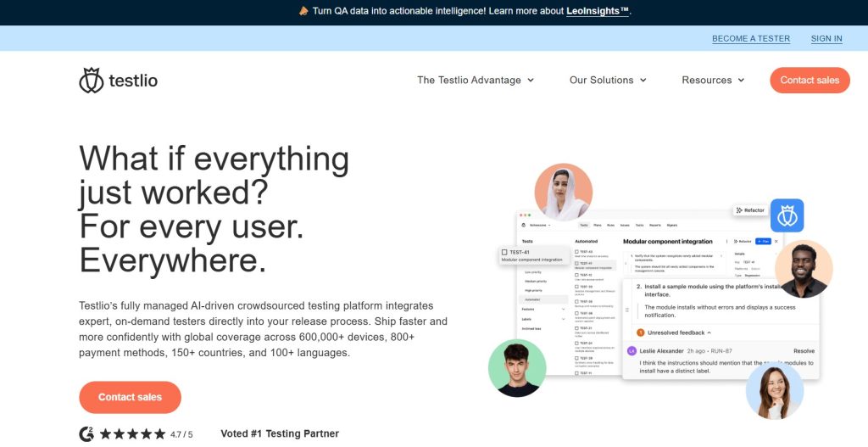This screenshot has height=447, width=868.
Task: Click the G2 logo icon next to the stars
Action: pos(86,433)
